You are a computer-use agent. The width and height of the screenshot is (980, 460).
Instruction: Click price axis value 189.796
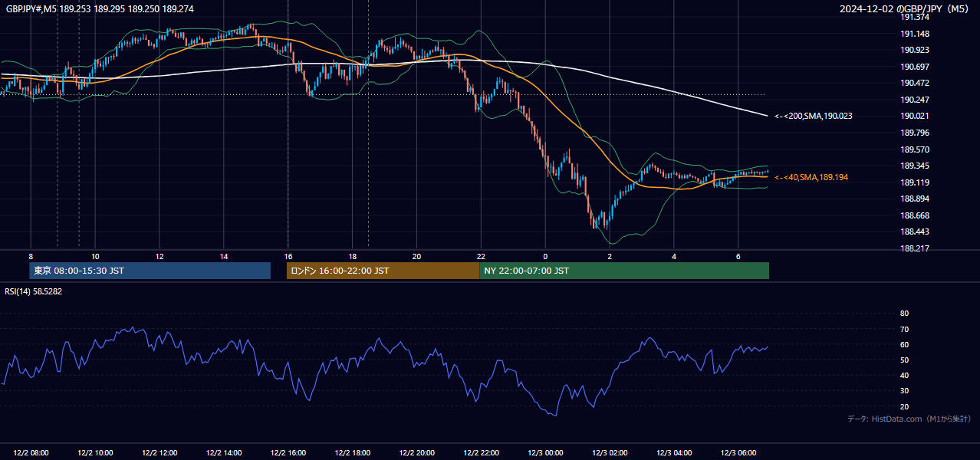(914, 133)
